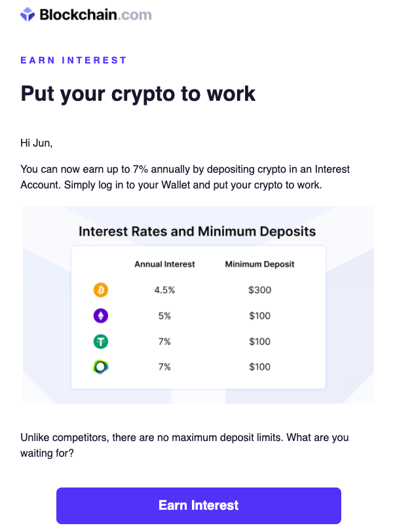Click the Earn Interest button

pyautogui.click(x=198, y=506)
